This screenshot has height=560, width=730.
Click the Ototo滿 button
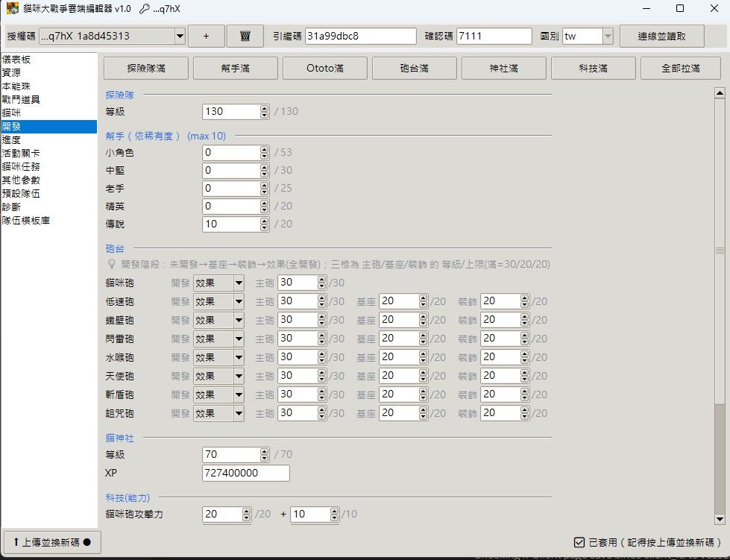click(325, 69)
